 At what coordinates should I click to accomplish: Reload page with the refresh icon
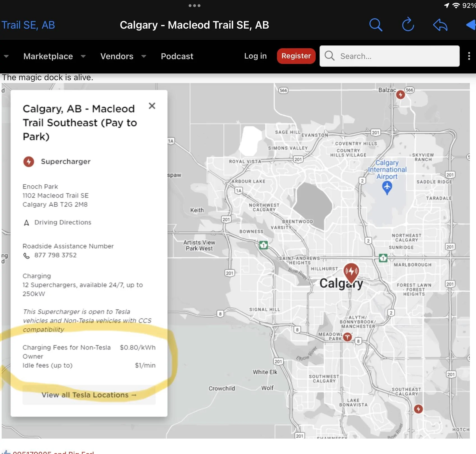[408, 25]
